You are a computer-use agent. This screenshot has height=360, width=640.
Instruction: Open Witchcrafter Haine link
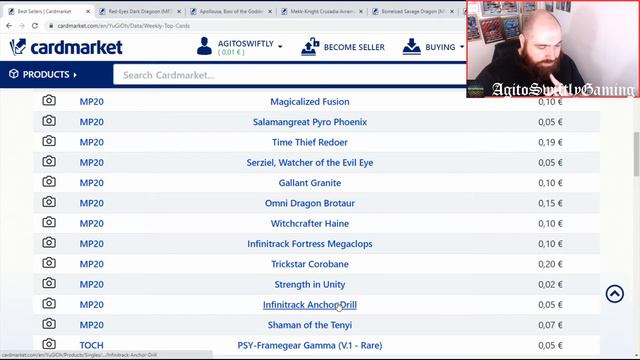point(310,223)
